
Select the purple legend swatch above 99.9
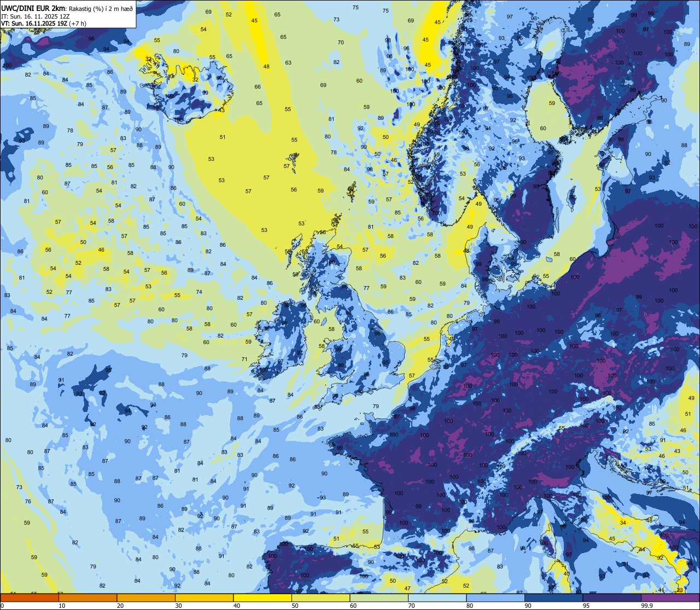(x=670, y=597)
